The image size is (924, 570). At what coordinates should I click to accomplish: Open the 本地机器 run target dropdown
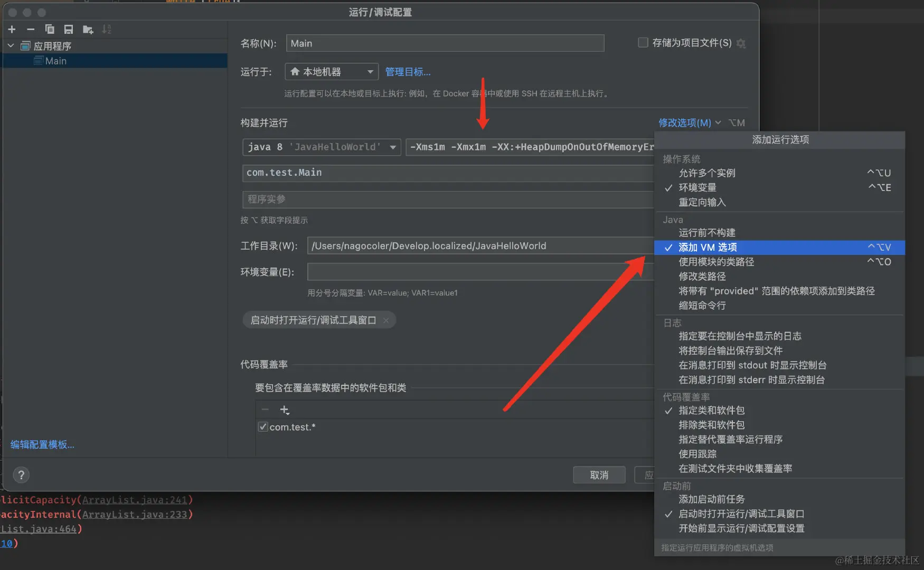(332, 72)
